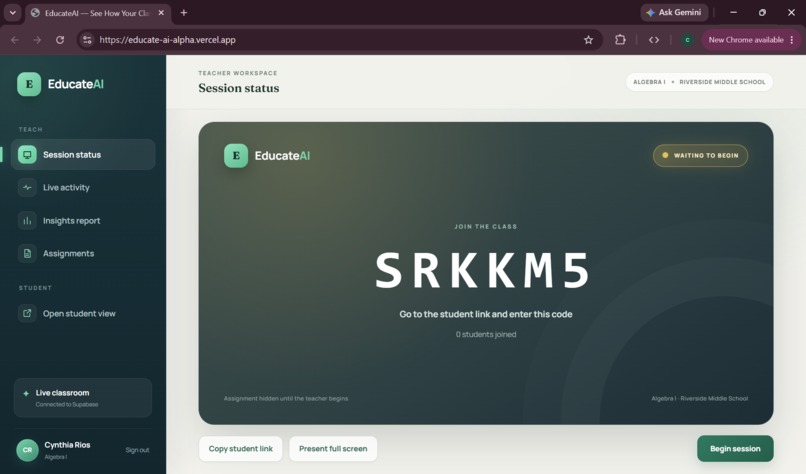Click Begin session button
Image resolution: width=806 pixels, height=474 pixels.
point(735,449)
